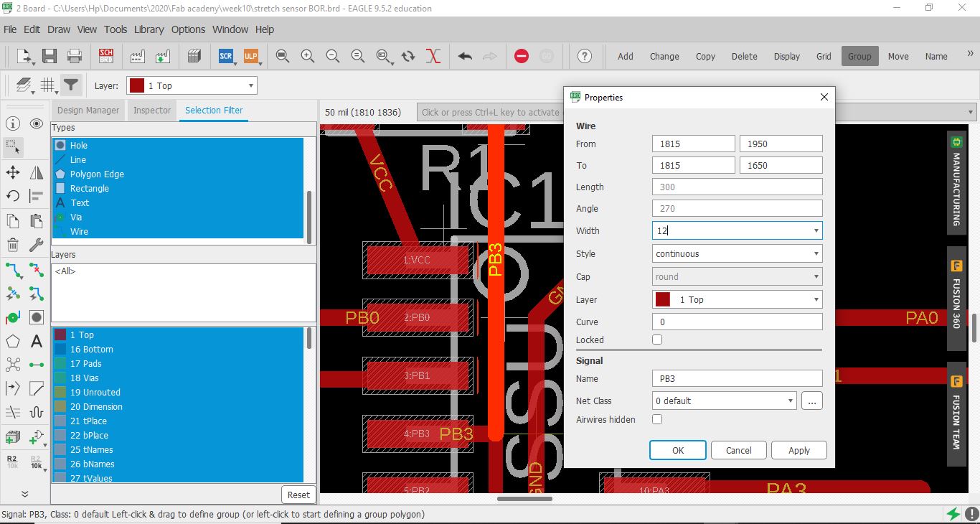Select the Mirror tool icon

37,172
